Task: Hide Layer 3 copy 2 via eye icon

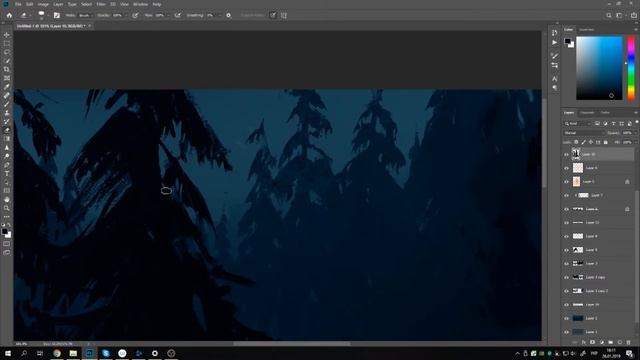Action: tap(567, 291)
